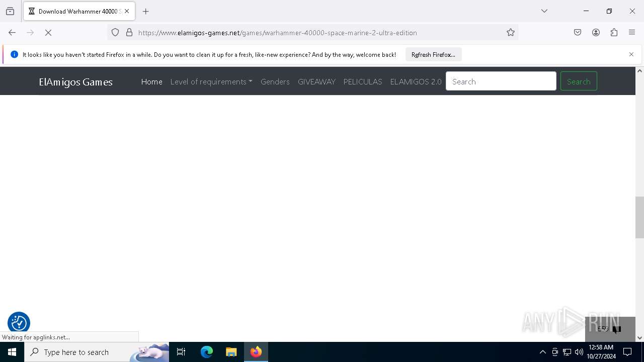The image size is (644, 362).
Task: Select the Download Warhammer 40000 tab
Action: click(x=79, y=11)
